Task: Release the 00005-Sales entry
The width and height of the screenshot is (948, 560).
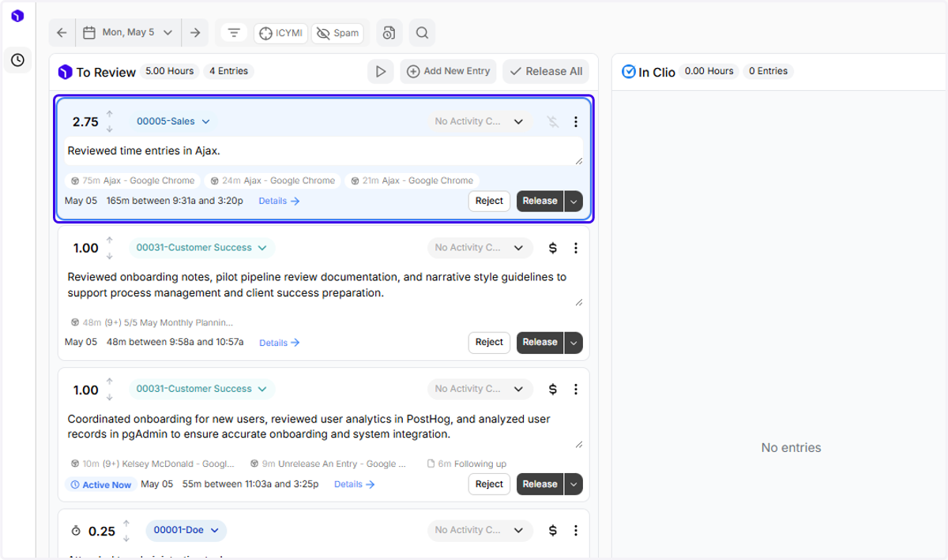Action: tap(540, 201)
